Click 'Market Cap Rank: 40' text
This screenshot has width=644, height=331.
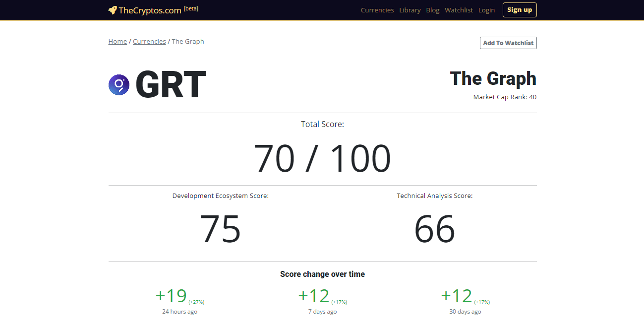(505, 97)
